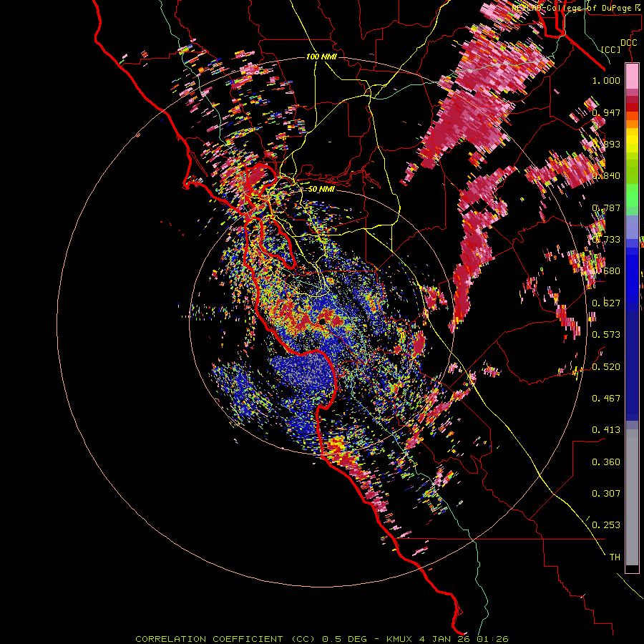
Task: Click the [CC] unit label
Action: (x=611, y=49)
